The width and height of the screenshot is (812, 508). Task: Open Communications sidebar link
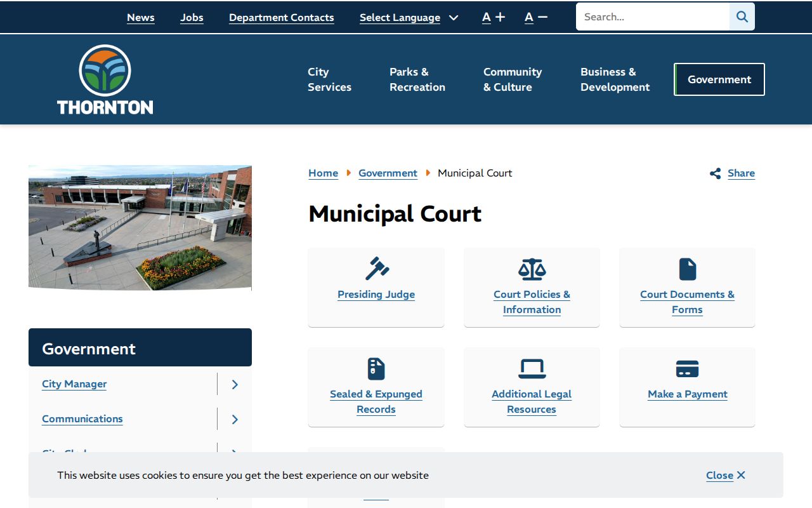coord(82,419)
